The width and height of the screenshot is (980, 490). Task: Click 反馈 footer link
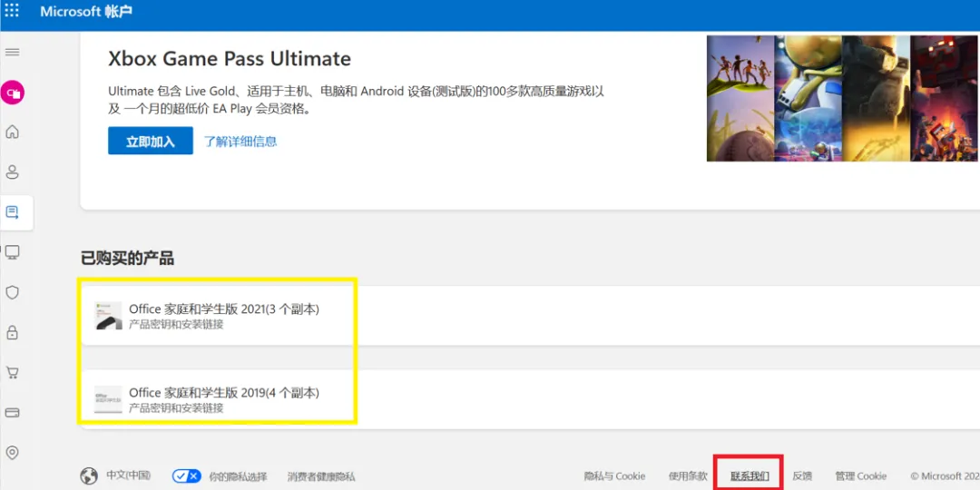click(802, 476)
